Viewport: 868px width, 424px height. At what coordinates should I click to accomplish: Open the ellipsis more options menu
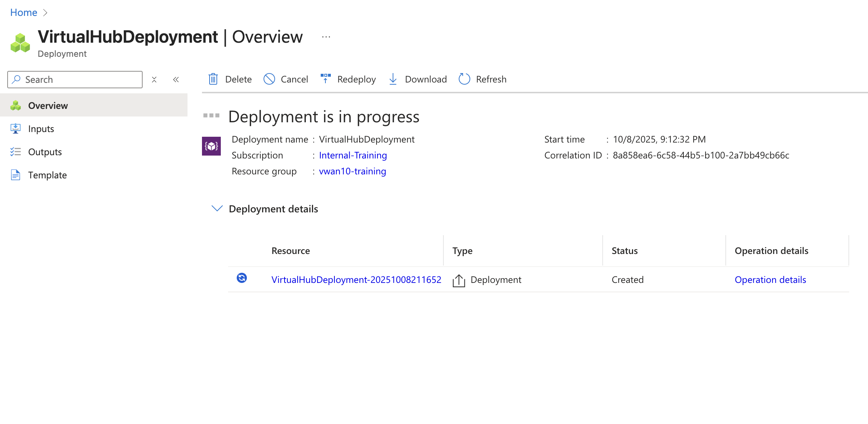(x=326, y=37)
